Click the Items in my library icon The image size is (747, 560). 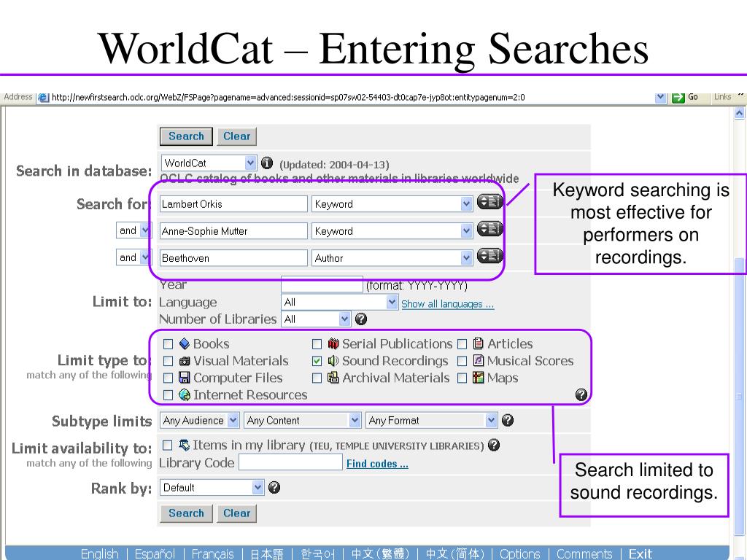tap(184, 445)
